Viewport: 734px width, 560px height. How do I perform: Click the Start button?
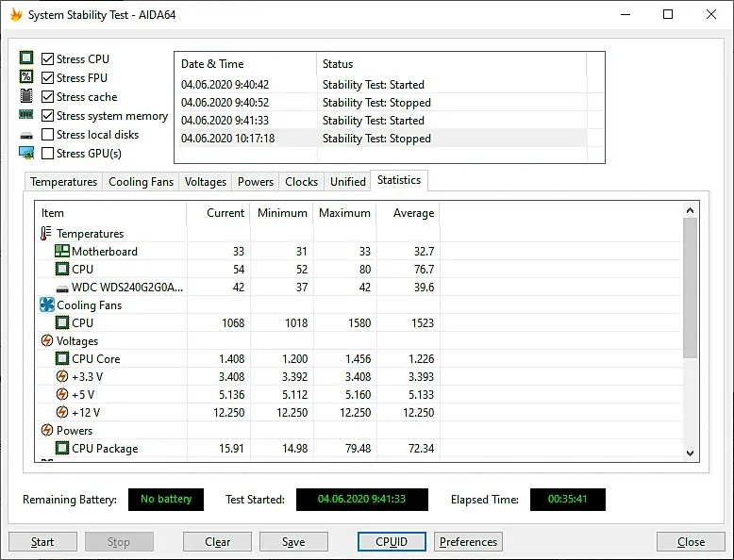pos(42,542)
